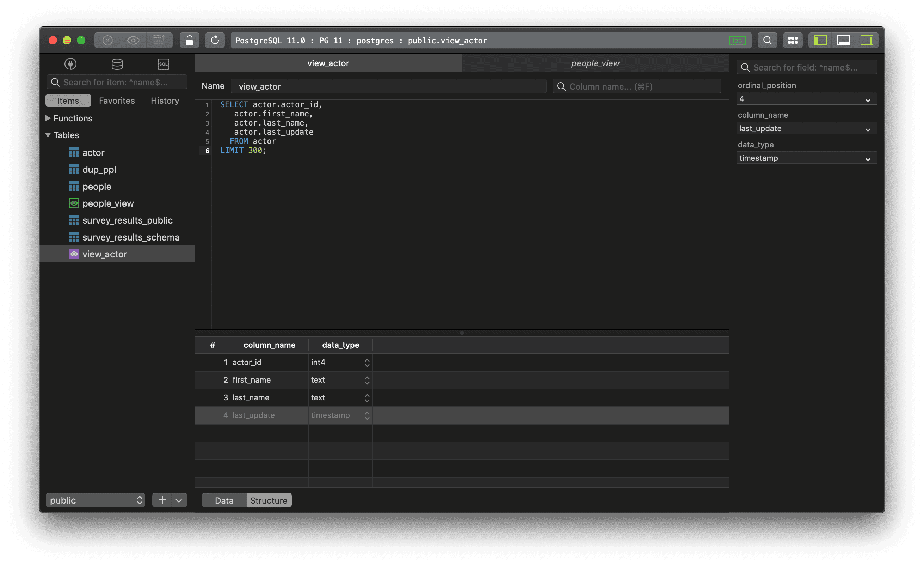Select the dup_ppl table
Image resolution: width=924 pixels, height=565 pixels.
pos(117,169)
